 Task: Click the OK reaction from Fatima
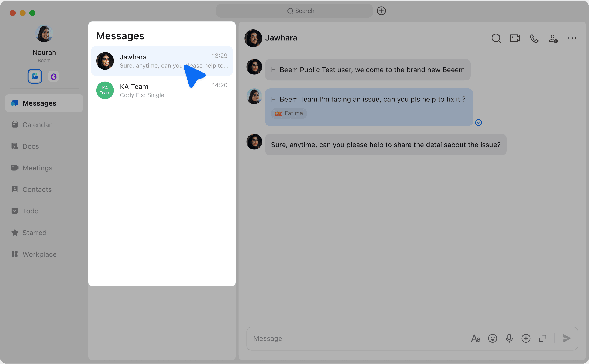(289, 113)
